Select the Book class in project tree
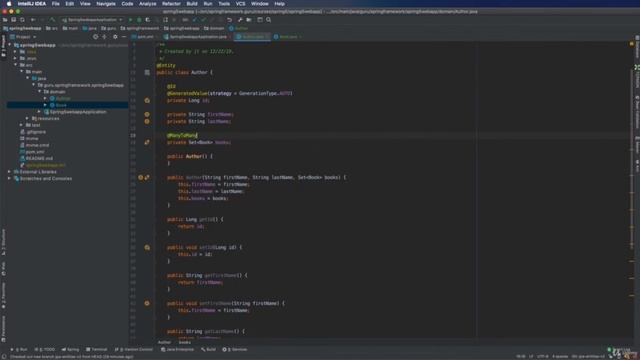 point(58,105)
